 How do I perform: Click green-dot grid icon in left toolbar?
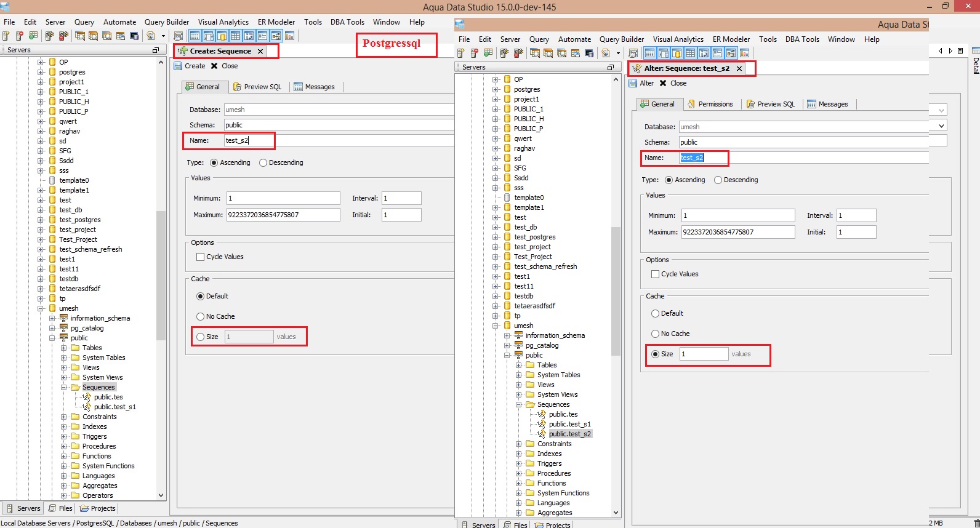pyautogui.click(x=33, y=36)
